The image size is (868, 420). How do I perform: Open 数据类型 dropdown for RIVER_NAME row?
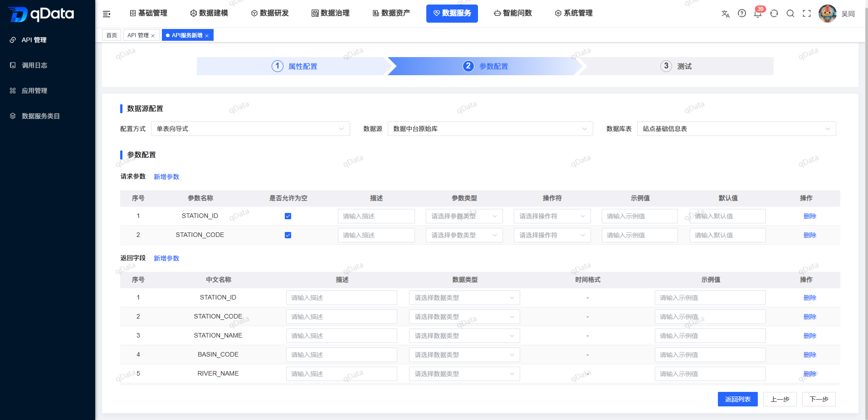(x=464, y=374)
